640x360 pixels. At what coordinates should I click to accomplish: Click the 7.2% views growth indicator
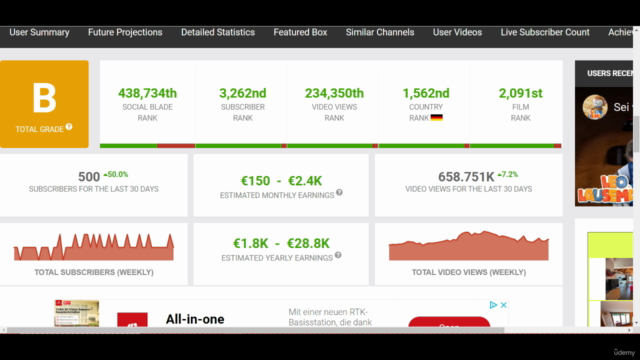coord(508,174)
